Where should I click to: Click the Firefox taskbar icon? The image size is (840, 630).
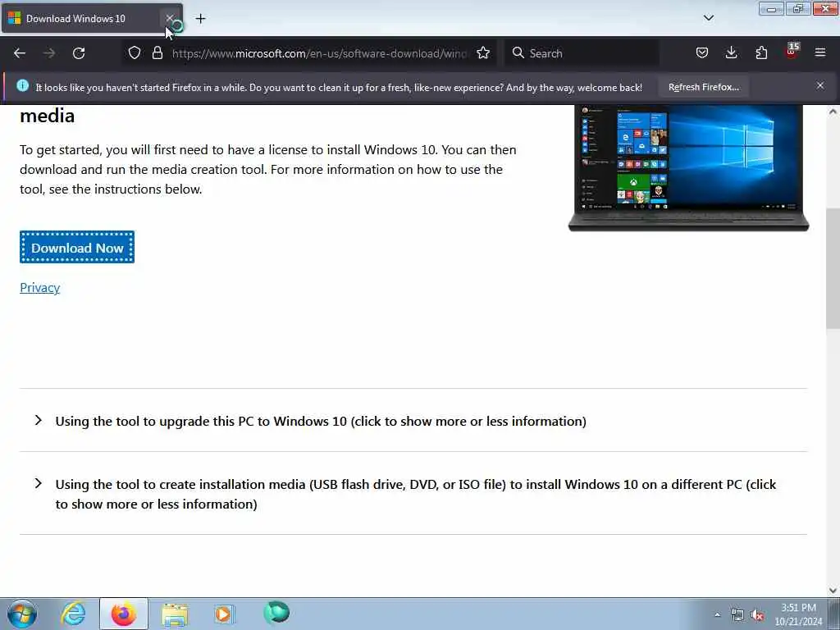coord(124,614)
